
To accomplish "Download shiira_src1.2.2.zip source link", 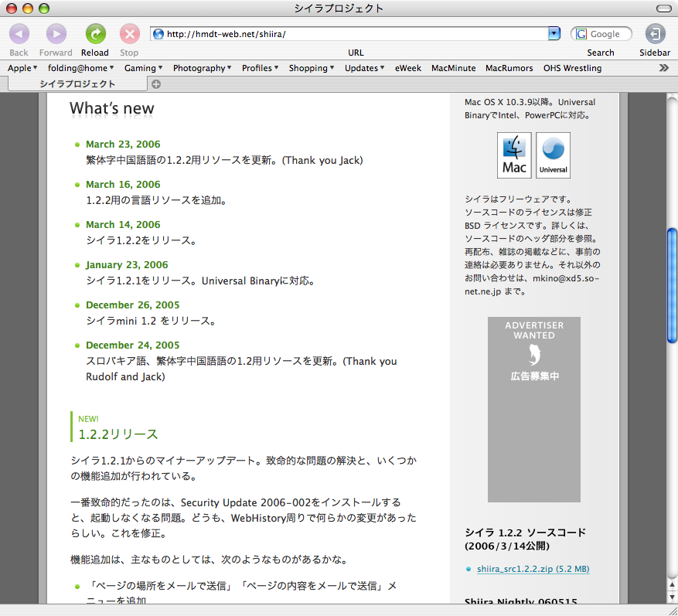I will coord(533,569).
